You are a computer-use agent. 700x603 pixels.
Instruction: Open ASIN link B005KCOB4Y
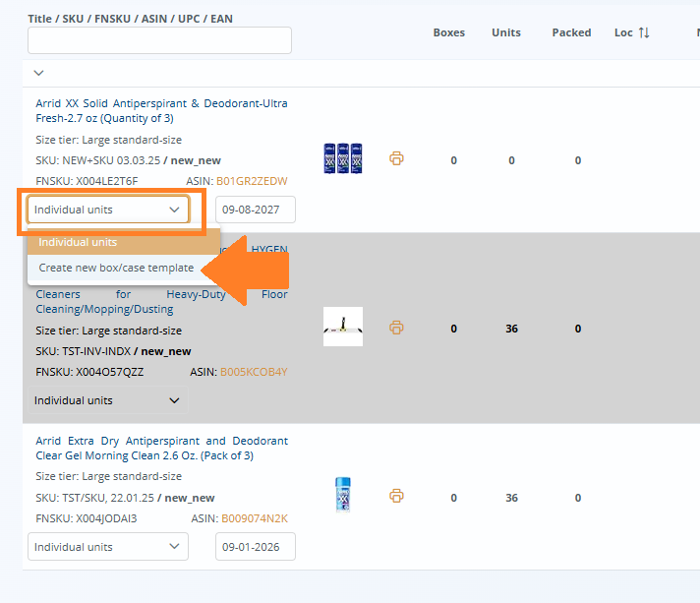point(254,372)
